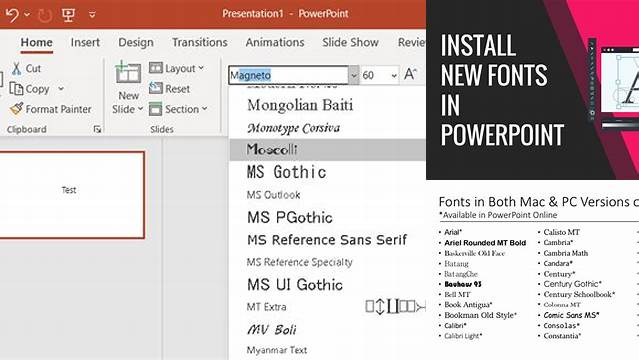Click the Reset slide button
The width and height of the screenshot is (639, 360).
coord(170,88)
